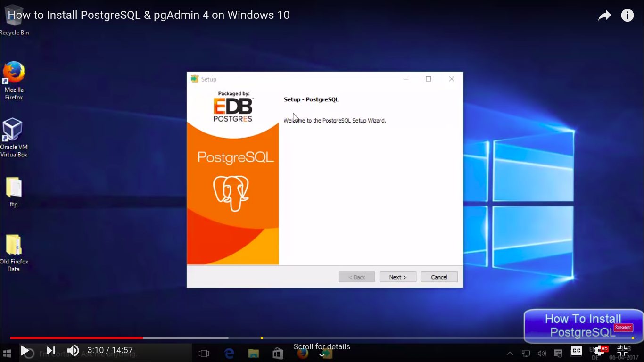
Task: Play the video
Action: [x=25, y=351]
